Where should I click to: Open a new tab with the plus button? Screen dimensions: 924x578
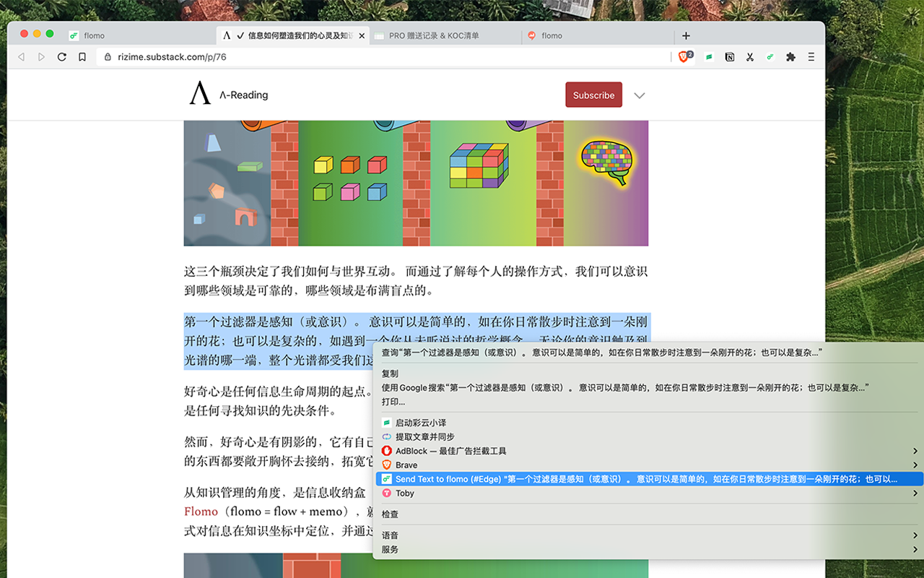686,35
